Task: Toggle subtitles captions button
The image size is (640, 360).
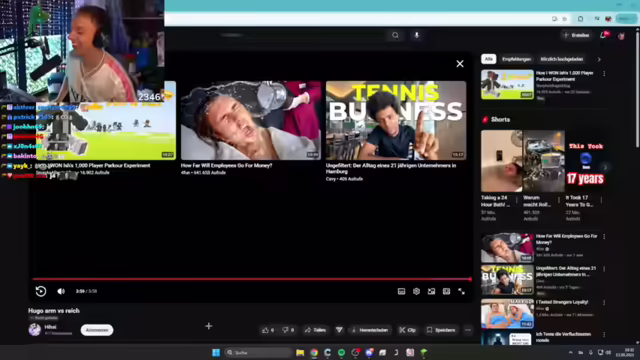Action: [x=401, y=291]
